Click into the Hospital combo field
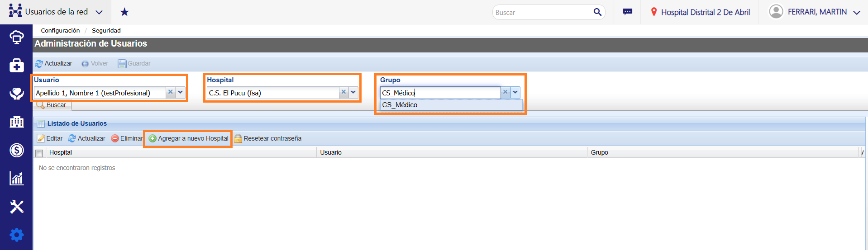The height and width of the screenshot is (250, 868). tap(273, 93)
